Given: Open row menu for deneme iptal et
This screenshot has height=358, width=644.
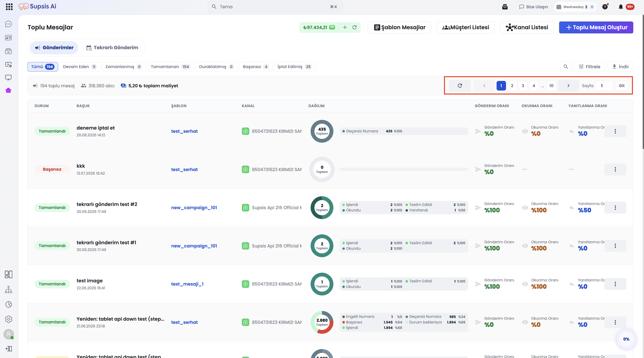Looking at the screenshot, I should click(x=615, y=131).
